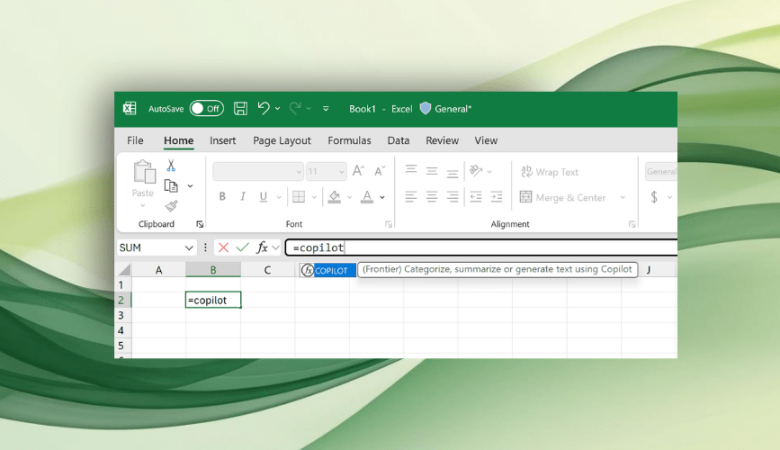Click Merge & Center button
The width and height of the screenshot is (780, 450).
[563, 197]
